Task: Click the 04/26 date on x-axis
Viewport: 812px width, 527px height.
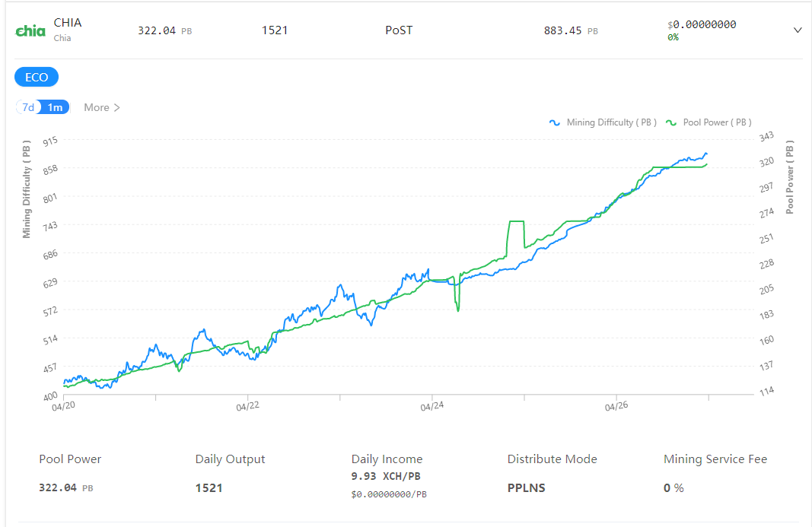Action: click(x=616, y=406)
